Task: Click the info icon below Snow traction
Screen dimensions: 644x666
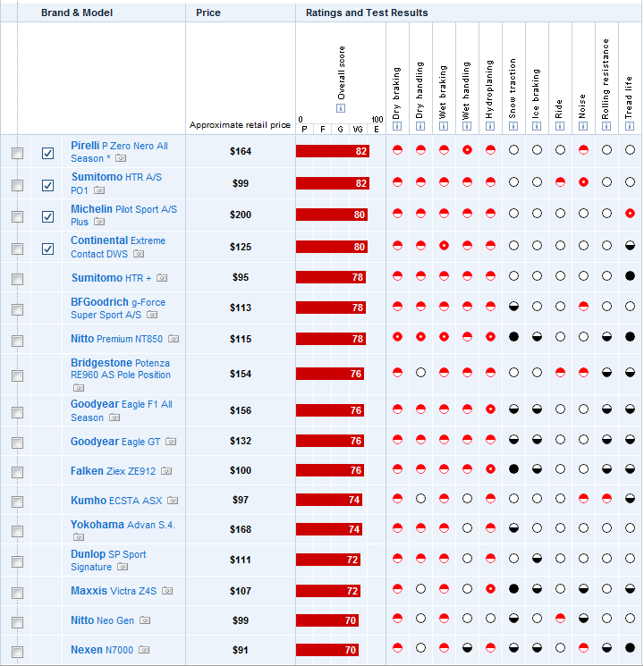Action: pyautogui.click(x=513, y=126)
